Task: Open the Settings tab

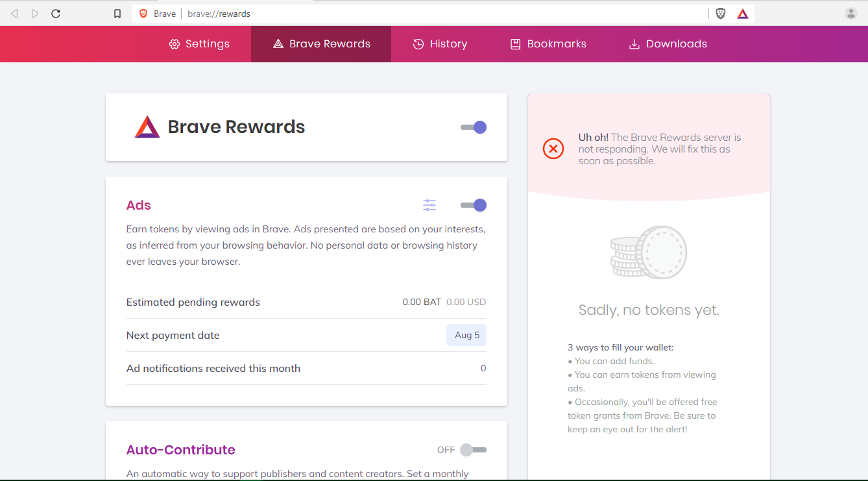Action: point(199,44)
